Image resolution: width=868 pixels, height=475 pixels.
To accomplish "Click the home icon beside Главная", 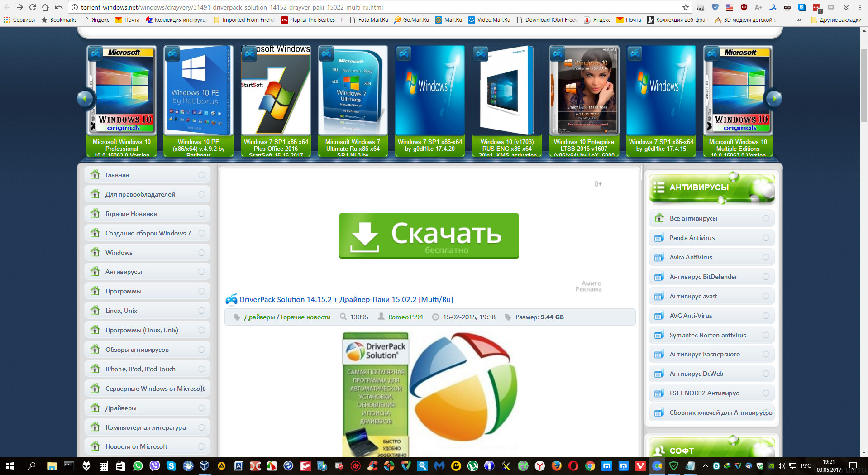I will click(x=95, y=174).
